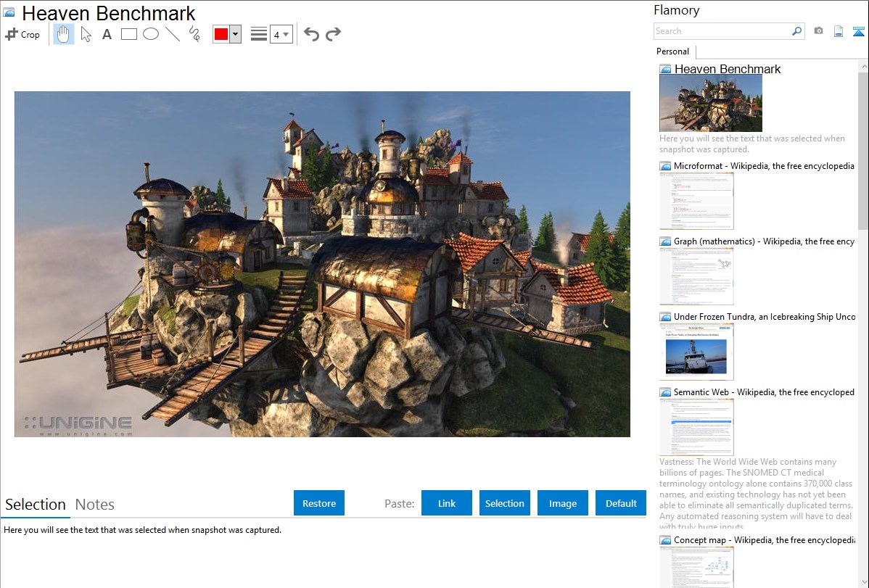Click the Paste Selection button
This screenshot has height=588, width=869.
pyautogui.click(x=504, y=503)
